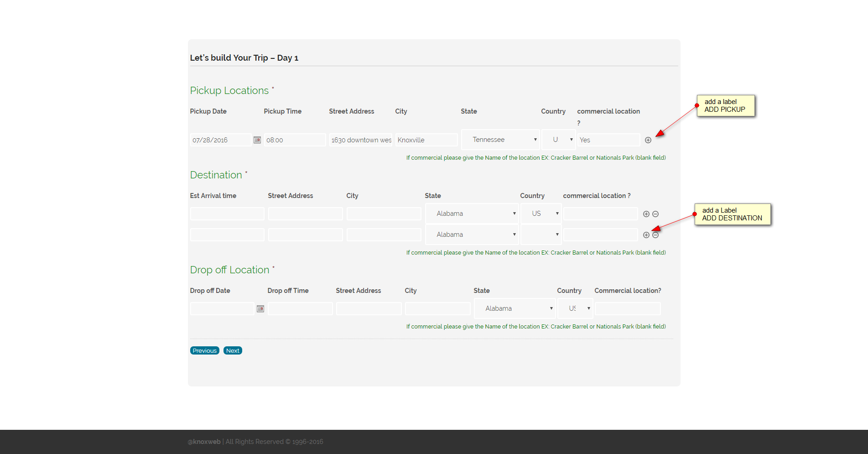The height and width of the screenshot is (454, 868).
Task: Click the commercial hint under Drop off Location
Action: (536, 327)
